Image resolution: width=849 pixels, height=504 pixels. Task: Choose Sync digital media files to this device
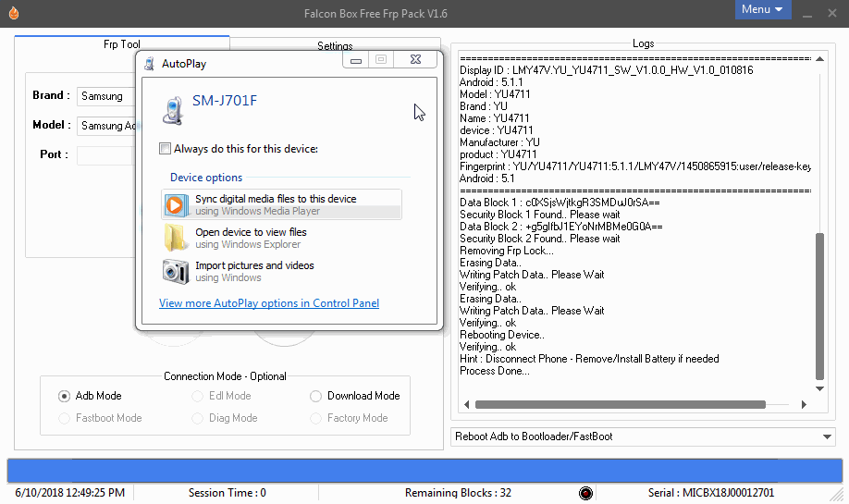point(281,204)
